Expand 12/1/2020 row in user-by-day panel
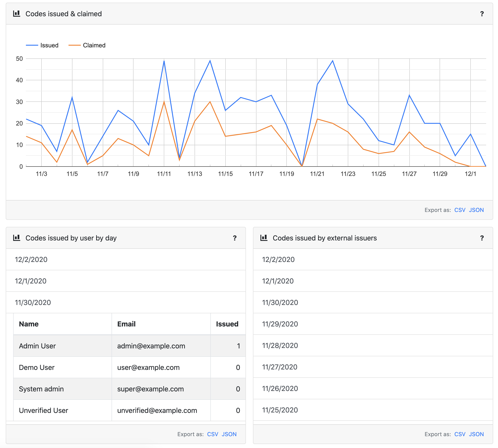The height and width of the screenshot is (448, 498). [31, 281]
